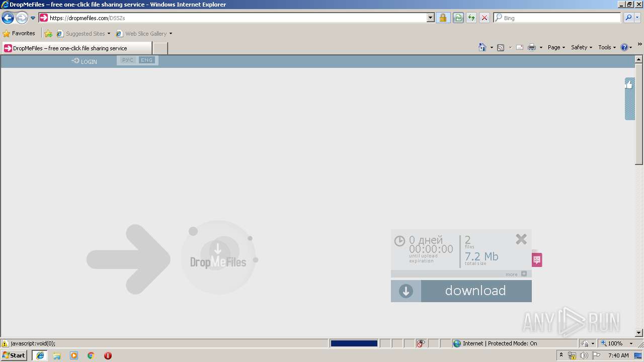Open the Page menu
This screenshot has width=644, height=362.
[x=556, y=47]
